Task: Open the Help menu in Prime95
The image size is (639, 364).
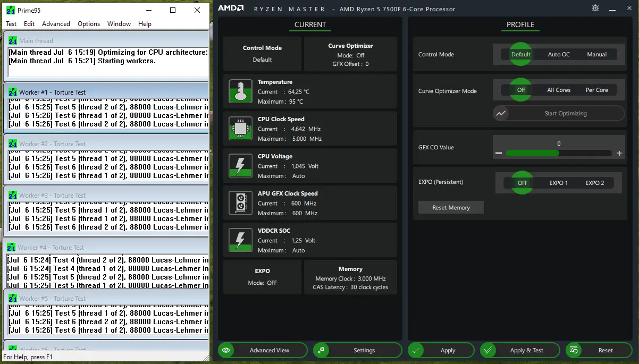Action: pos(145,24)
